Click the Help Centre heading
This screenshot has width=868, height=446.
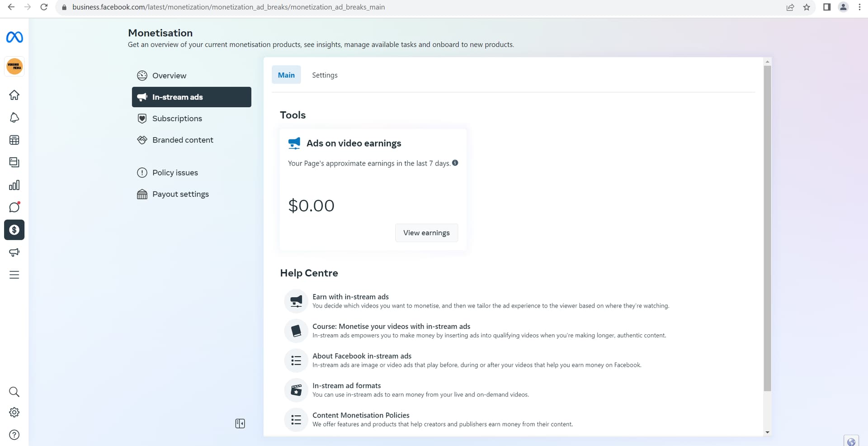tap(309, 273)
